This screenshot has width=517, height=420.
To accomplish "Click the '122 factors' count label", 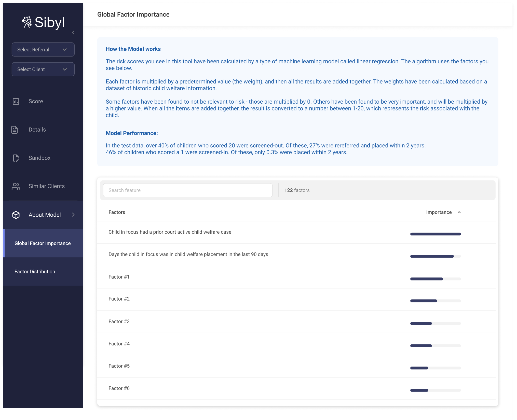I will tap(297, 190).
